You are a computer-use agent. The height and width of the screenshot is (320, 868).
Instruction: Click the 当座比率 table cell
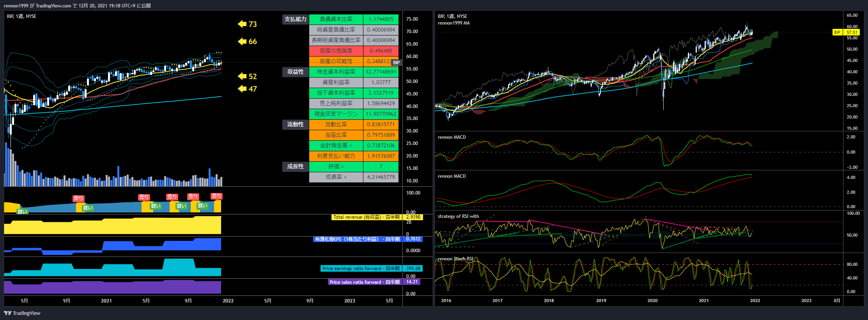coord(336,135)
